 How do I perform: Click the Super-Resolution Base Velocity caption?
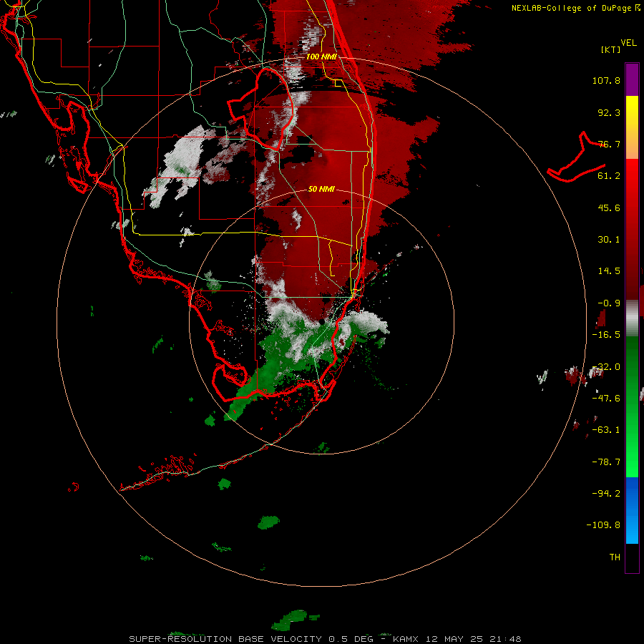tap(325, 639)
